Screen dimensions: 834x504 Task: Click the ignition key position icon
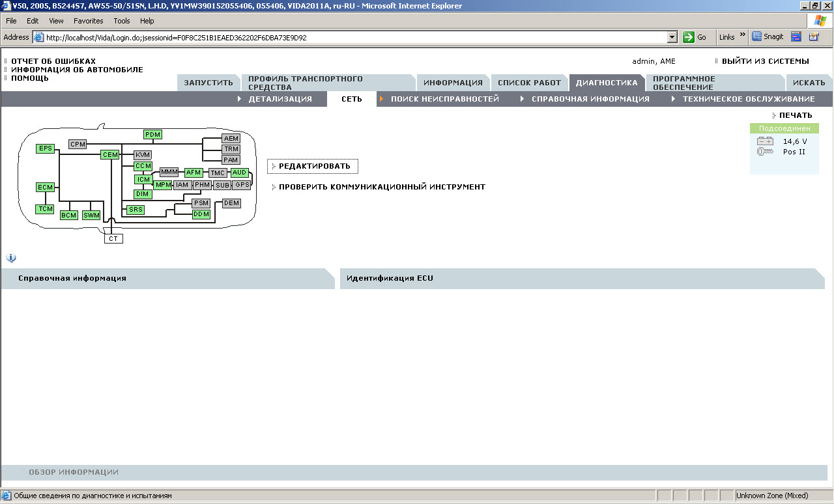[765, 152]
